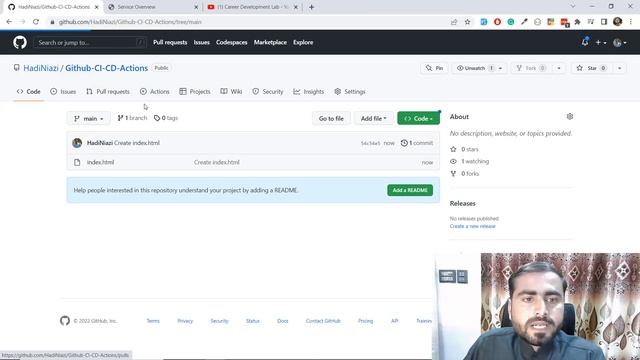The image size is (640, 360).
Task: Click the Go to file button
Action: (331, 118)
